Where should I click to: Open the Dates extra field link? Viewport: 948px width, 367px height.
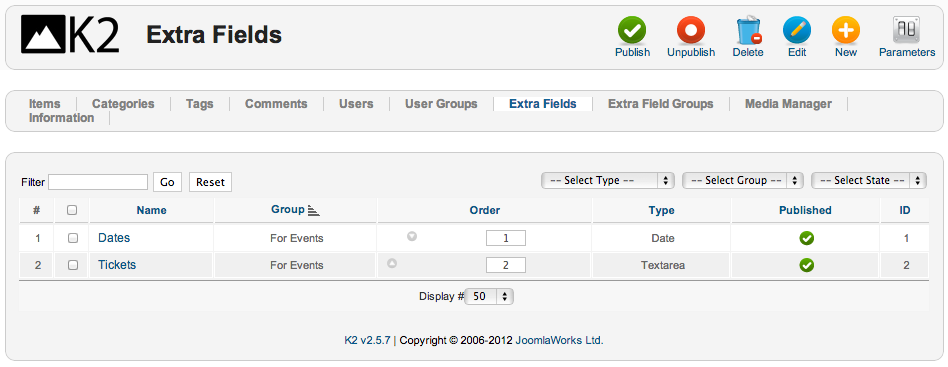(x=114, y=238)
